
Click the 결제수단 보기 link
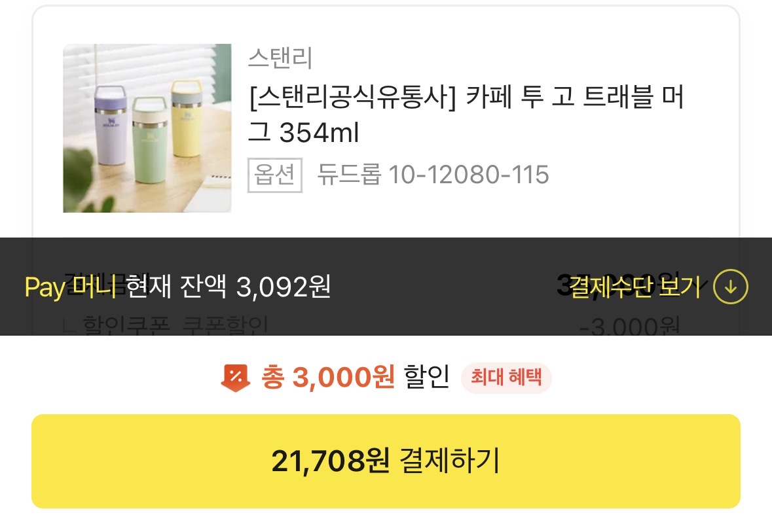tap(634, 287)
